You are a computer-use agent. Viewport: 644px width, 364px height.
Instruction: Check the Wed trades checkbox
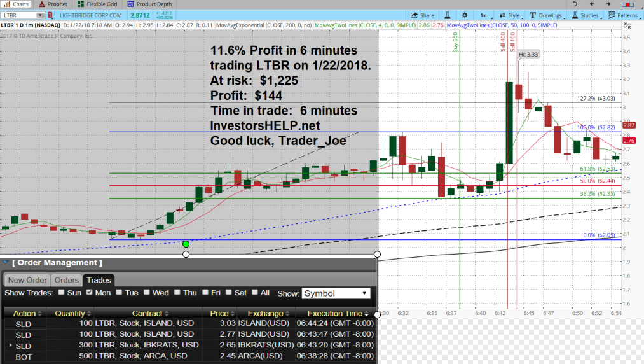(x=146, y=292)
